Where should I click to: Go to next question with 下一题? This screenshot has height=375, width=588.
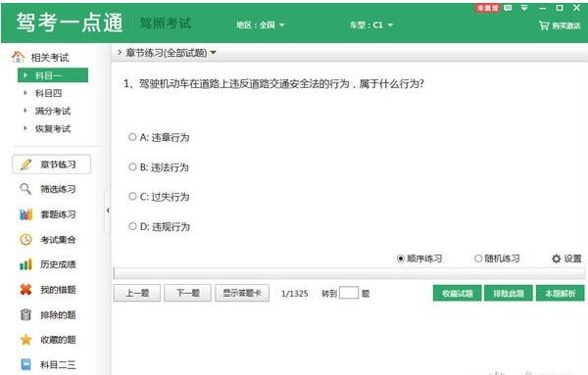[x=188, y=293]
